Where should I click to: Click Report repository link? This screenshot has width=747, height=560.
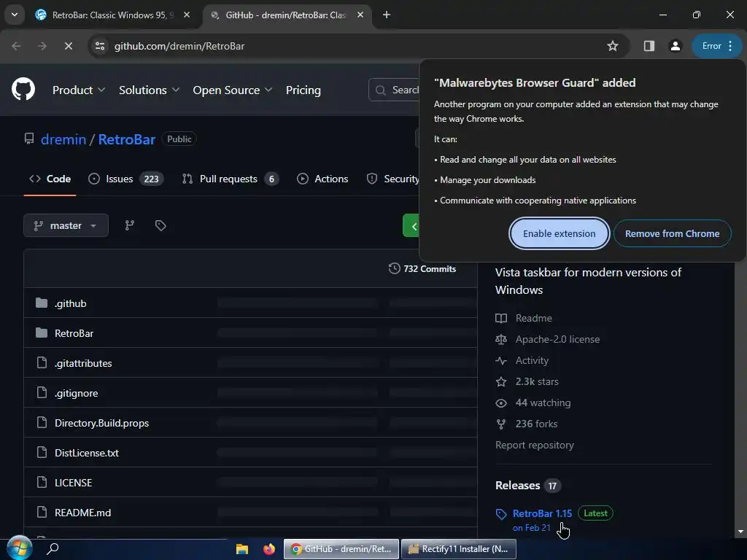pyautogui.click(x=535, y=446)
